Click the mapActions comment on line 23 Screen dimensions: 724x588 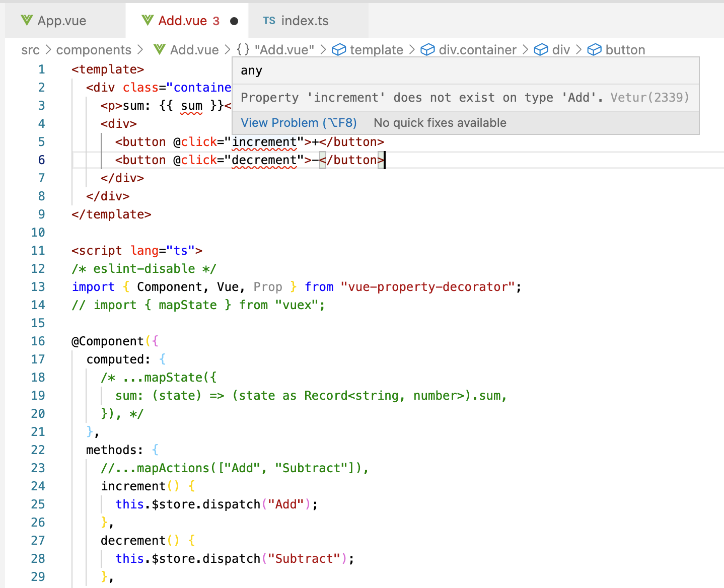click(235, 468)
